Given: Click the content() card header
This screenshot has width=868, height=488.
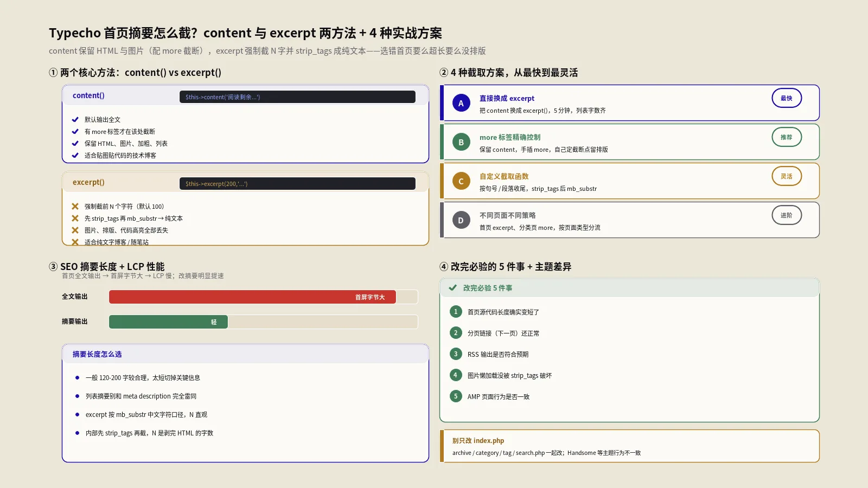Looking at the screenshot, I should [x=245, y=95].
